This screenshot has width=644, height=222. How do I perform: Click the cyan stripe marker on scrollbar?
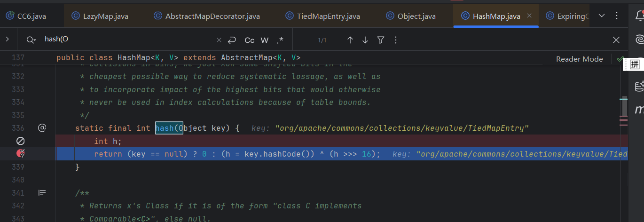tap(624, 99)
